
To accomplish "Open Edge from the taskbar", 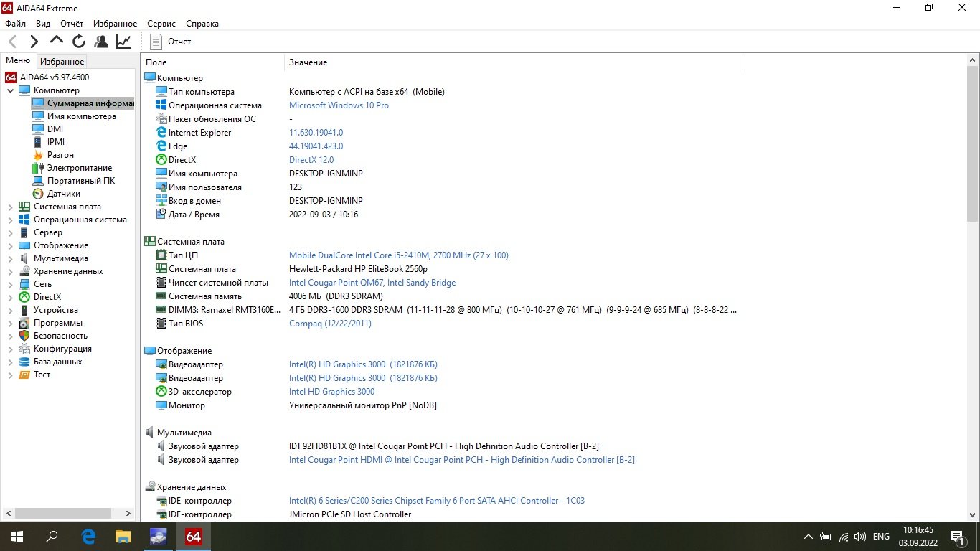I will point(89,536).
